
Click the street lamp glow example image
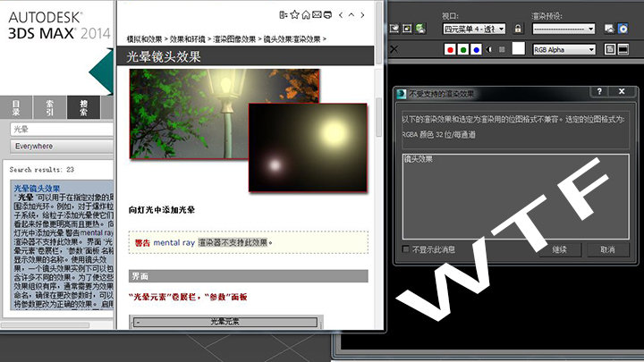pos(225,114)
